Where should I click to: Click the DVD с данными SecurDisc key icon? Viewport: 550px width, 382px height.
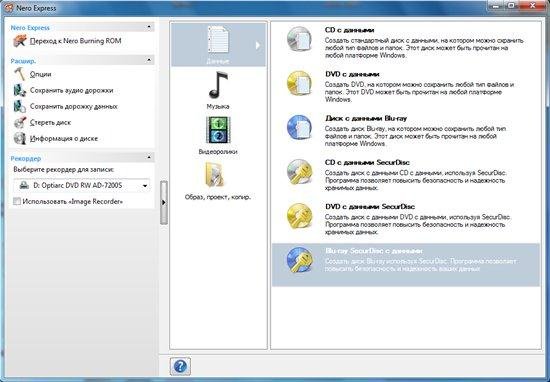tap(299, 216)
